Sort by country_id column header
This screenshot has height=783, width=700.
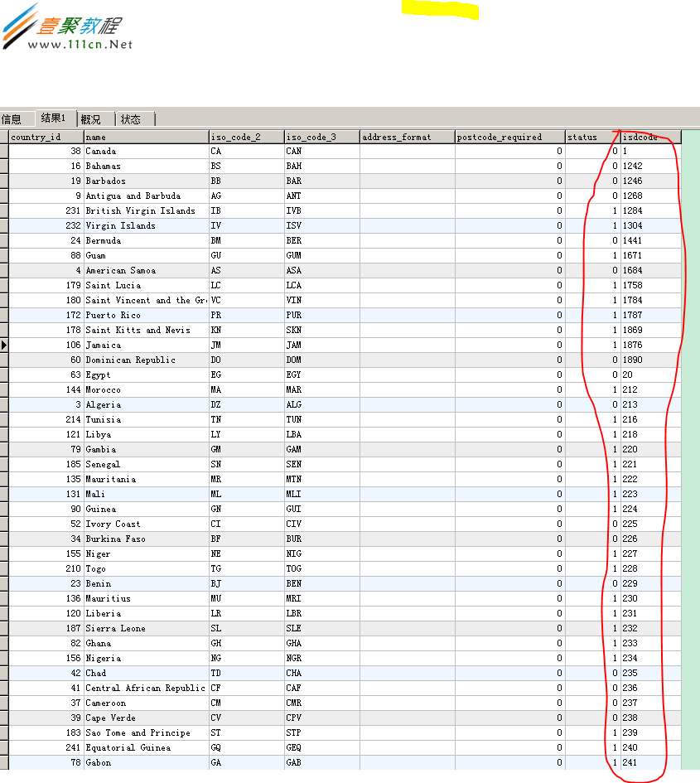46,137
